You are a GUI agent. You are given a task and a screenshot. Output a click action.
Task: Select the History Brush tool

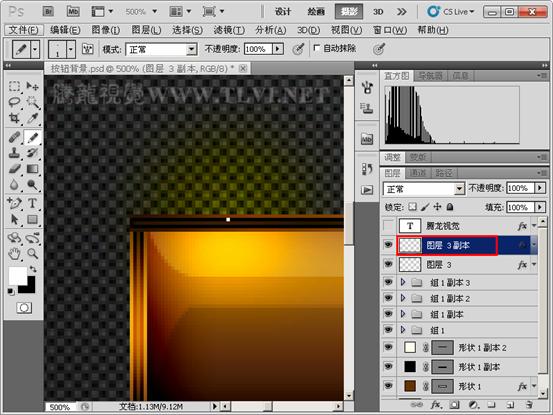(x=32, y=153)
